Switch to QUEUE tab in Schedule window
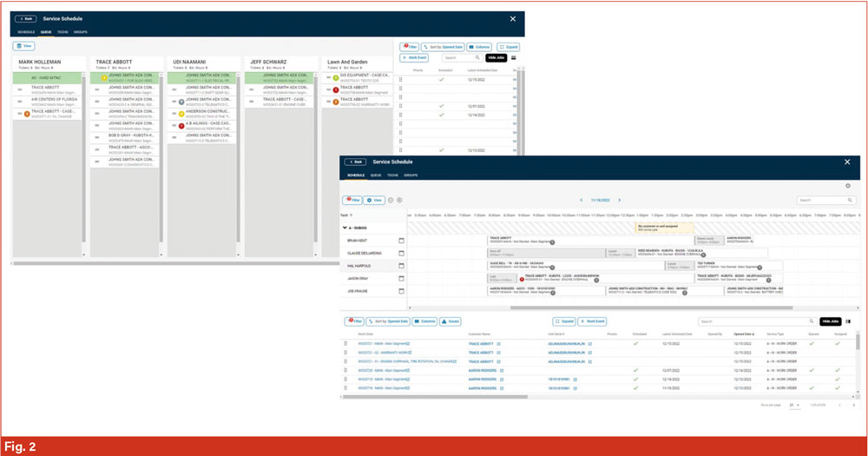 [376, 175]
